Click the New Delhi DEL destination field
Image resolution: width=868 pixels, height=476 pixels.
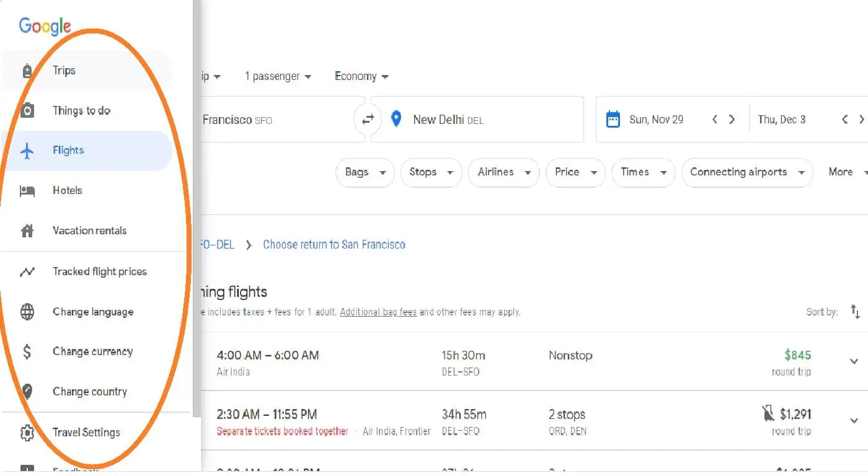[477, 119]
